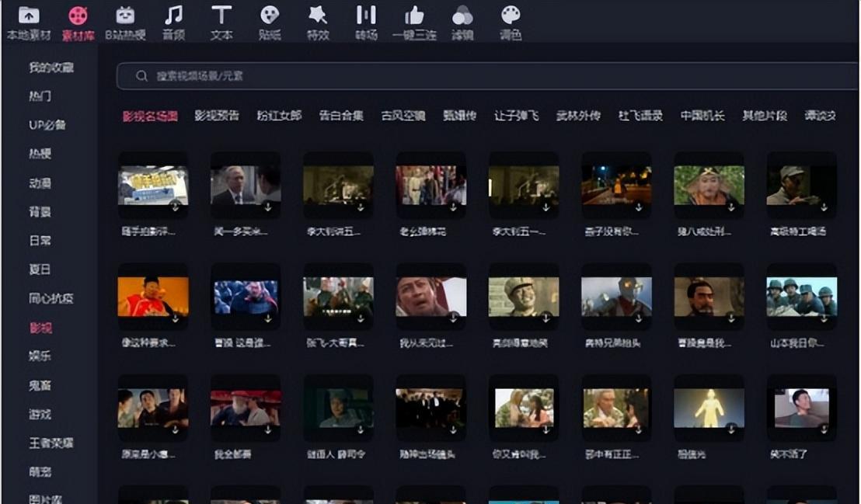The width and height of the screenshot is (861, 504).
Task: Switch to the 告白合集 tab
Action: tap(341, 116)
